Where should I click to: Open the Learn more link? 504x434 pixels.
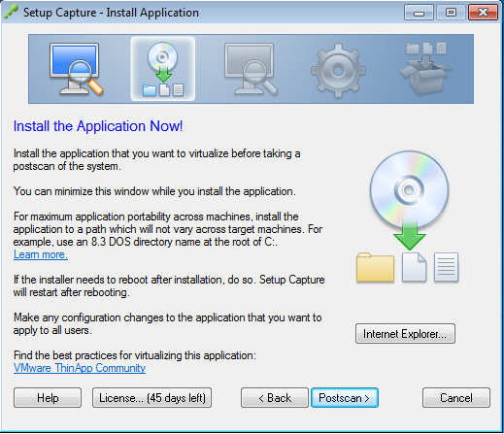[41, 254]
